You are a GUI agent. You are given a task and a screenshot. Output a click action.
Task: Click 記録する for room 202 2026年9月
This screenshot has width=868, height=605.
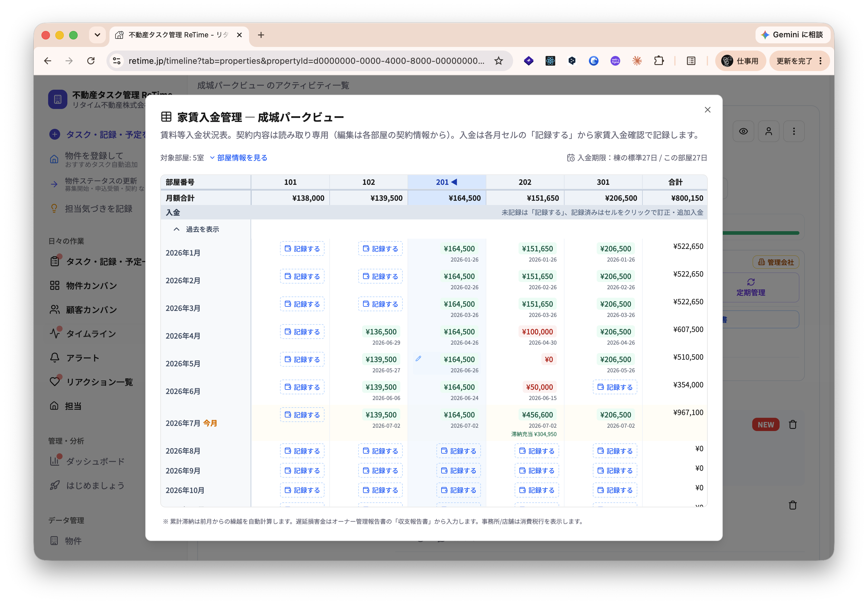[x=537, y=471]
